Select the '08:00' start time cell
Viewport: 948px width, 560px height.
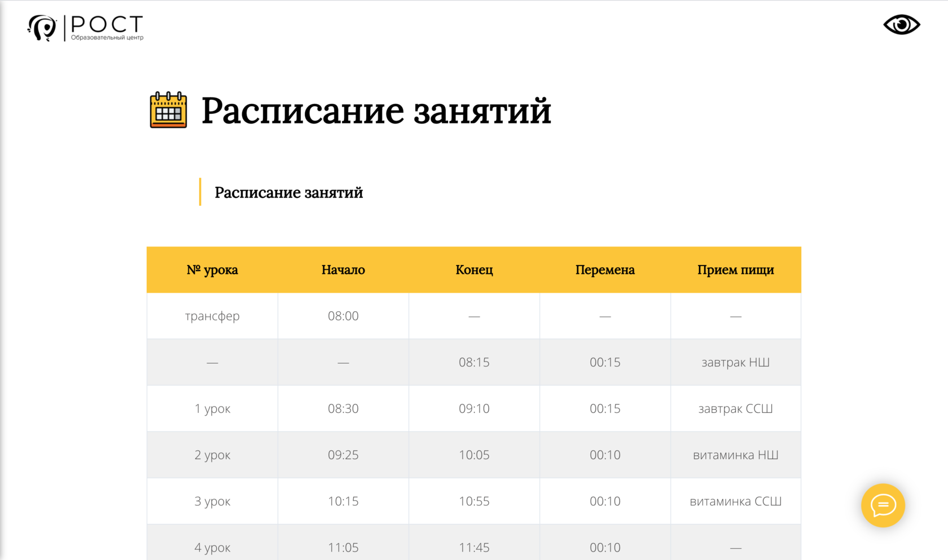tap(343, 316)
